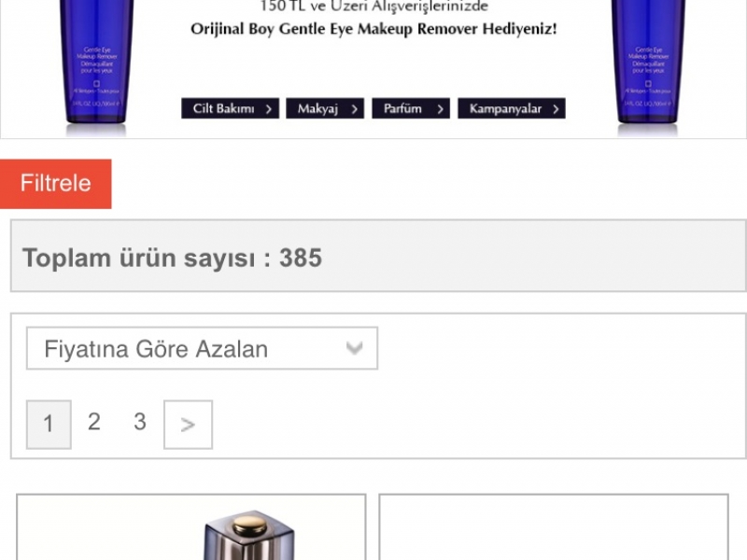This screenshot has width=747, height=560.
Task: Open the Filtrele filter panel
Action: [56, 184]
